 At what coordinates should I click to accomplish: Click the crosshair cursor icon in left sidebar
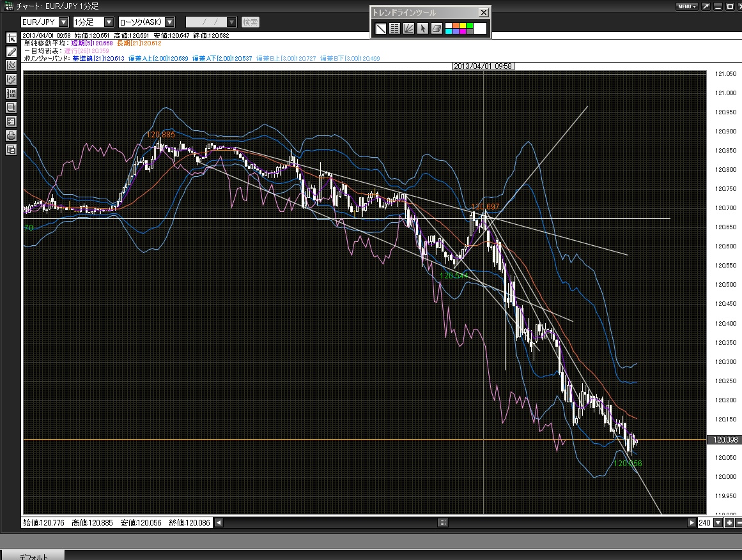click(x=11, y=38)
